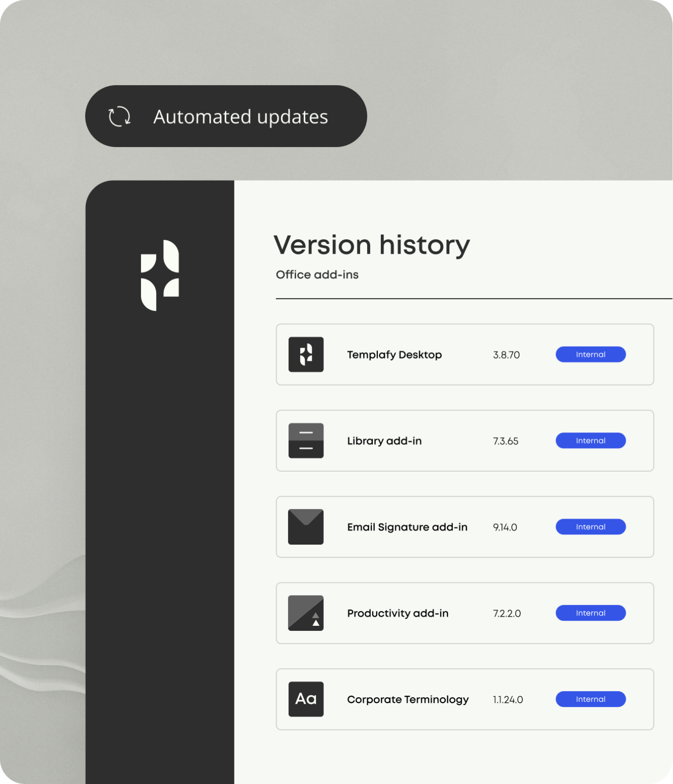Select the Office add-ins label
The height and width of the screenshot is (784, 673).
(317, 275)
